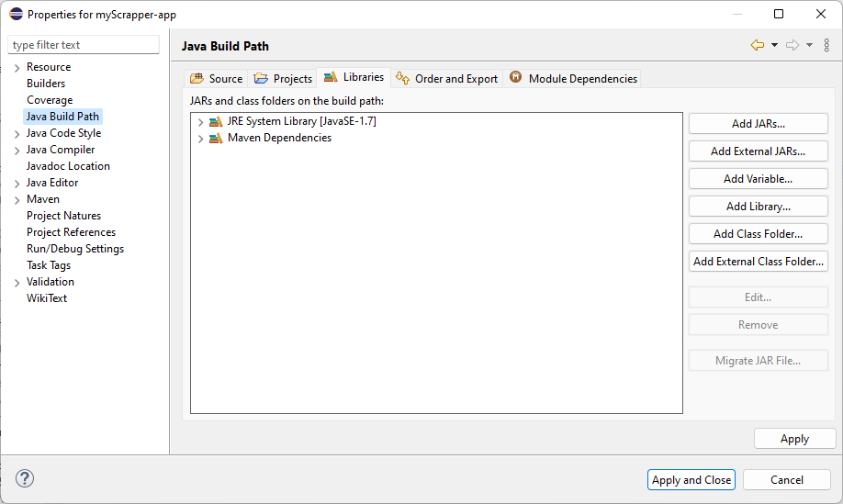Open the back history dropdown arrow
This screenshot has width=843, height=504.
(774, 45)
